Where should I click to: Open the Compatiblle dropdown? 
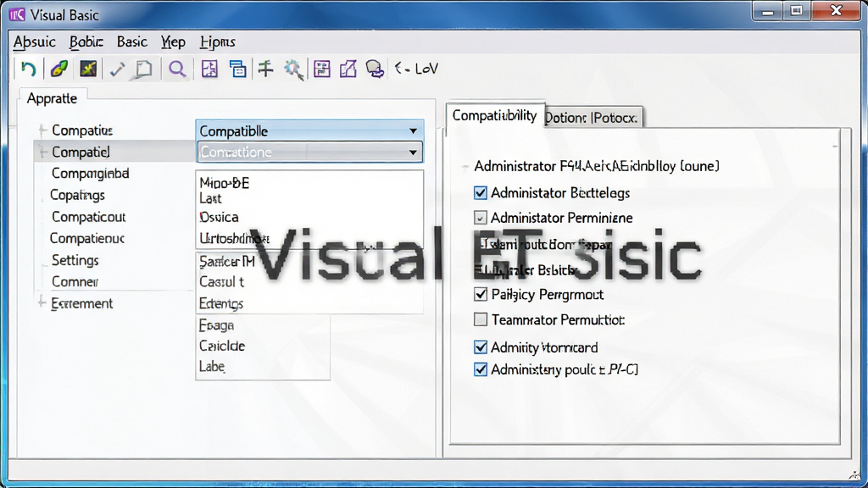pyautogui.click(x=309, y=131)
